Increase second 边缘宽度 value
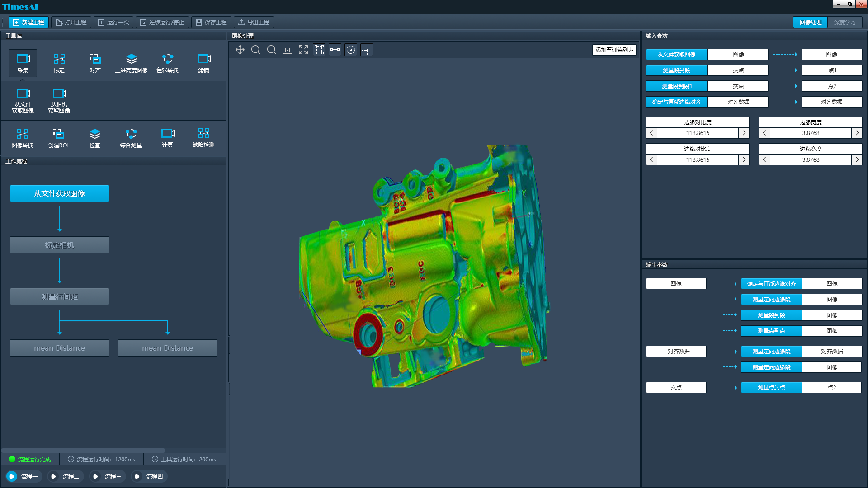Screen dimensions: 868x488 tap(857, 160)
